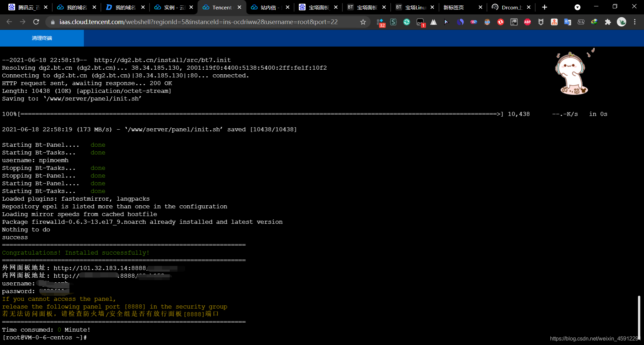This screenshot has width=644, height=345.
Task: Bookmark this page with the star icon
Action: 363,22
